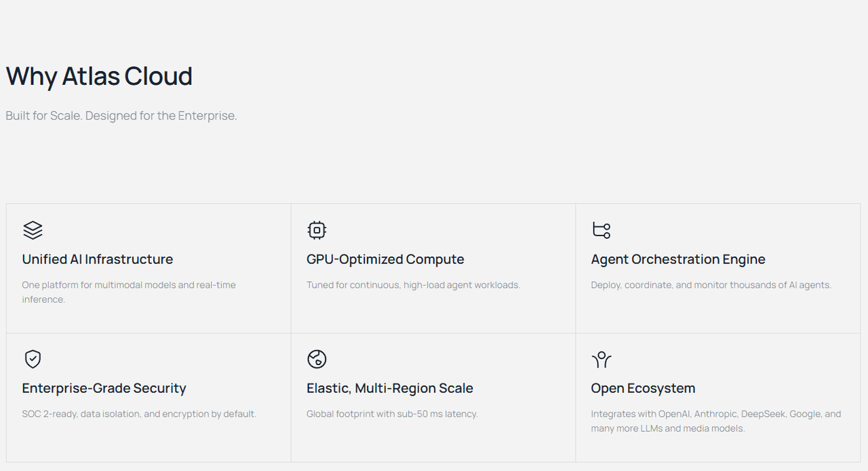Click the Why Atlas Cloud main heading

pyautogui.click(x=99, y=76)
